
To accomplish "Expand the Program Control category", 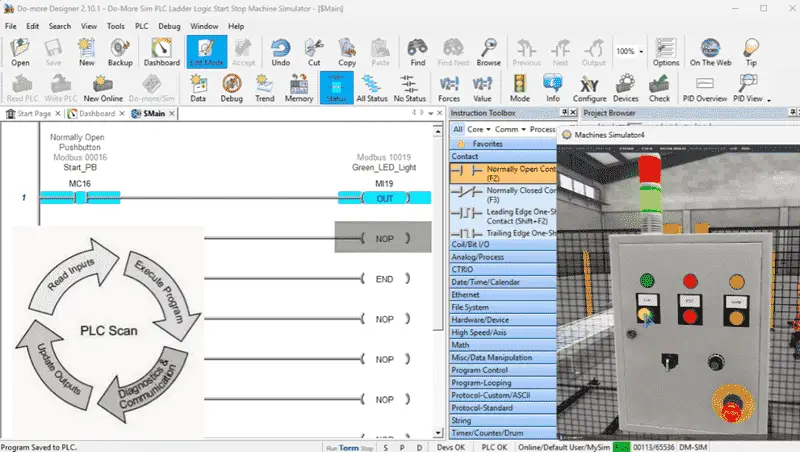I will [x=503, y=370].
